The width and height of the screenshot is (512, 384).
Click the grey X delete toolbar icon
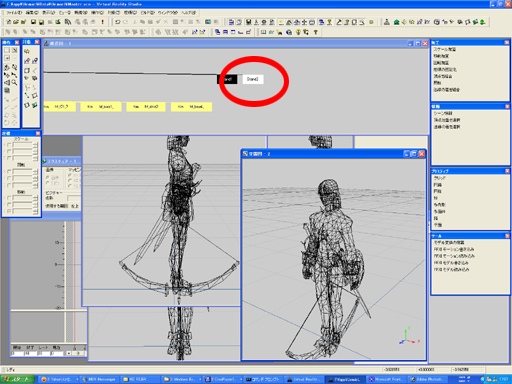(166, 22)
